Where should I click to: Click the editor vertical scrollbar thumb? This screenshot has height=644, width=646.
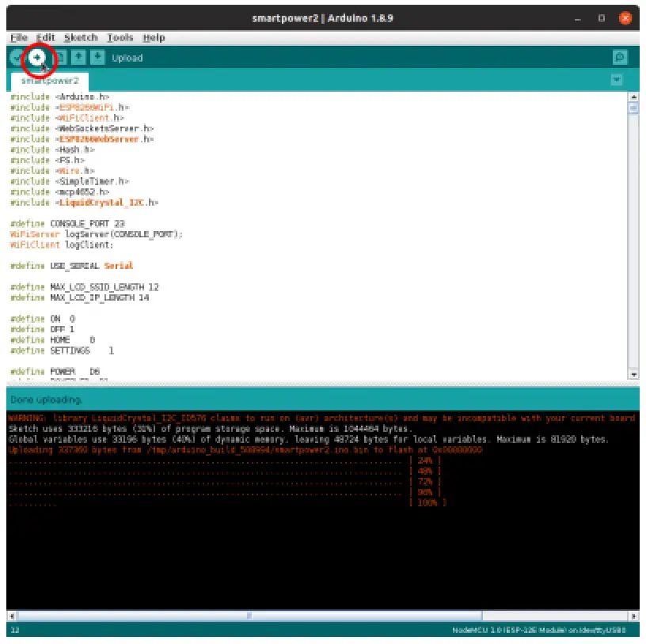pyautogui.click(x=633, y=109)
